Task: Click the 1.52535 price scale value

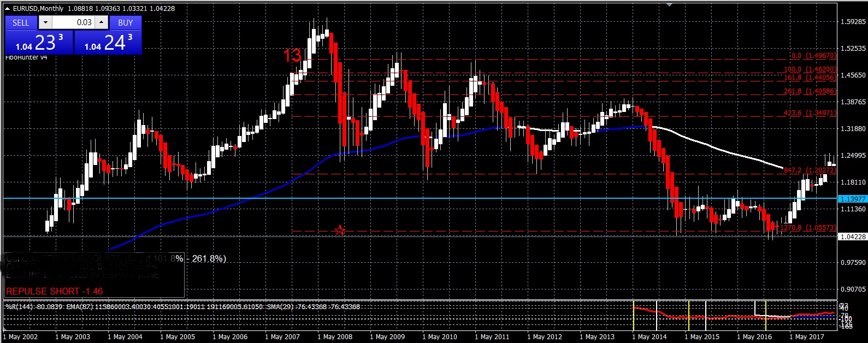Action: pyautogui.click(x=853, y=49)
